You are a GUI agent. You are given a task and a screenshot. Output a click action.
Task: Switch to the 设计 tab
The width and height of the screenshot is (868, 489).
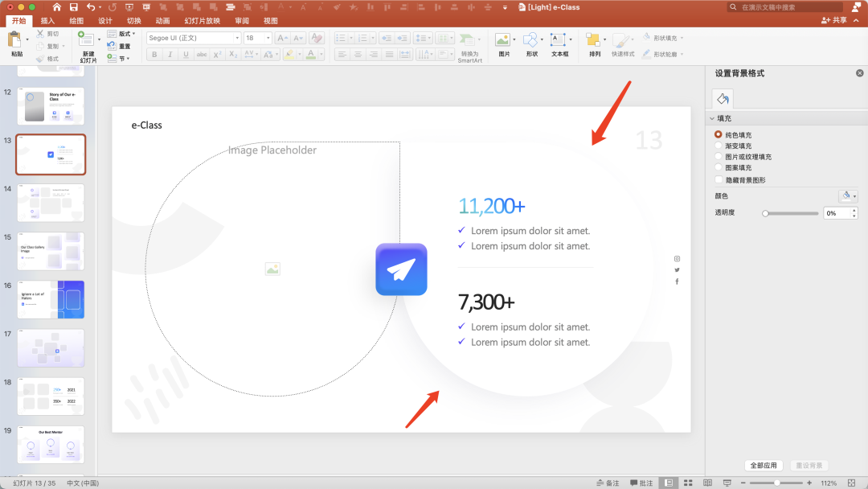point(105,20)
